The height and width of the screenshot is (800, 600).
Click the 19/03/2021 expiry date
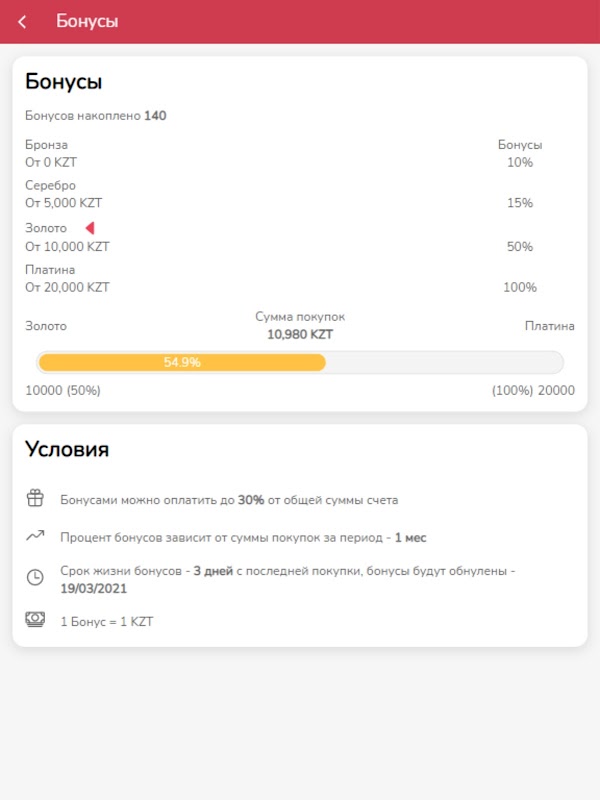93,589
